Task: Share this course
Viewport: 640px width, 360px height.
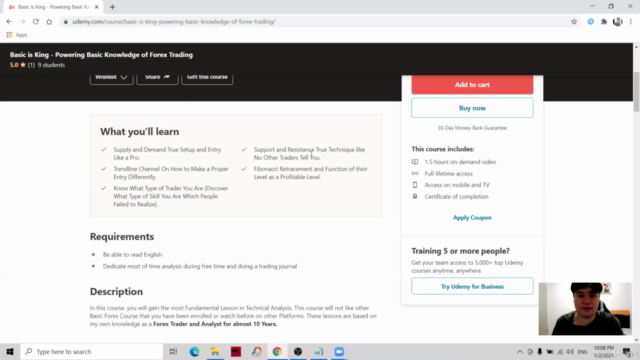Action: pos(157,77)
